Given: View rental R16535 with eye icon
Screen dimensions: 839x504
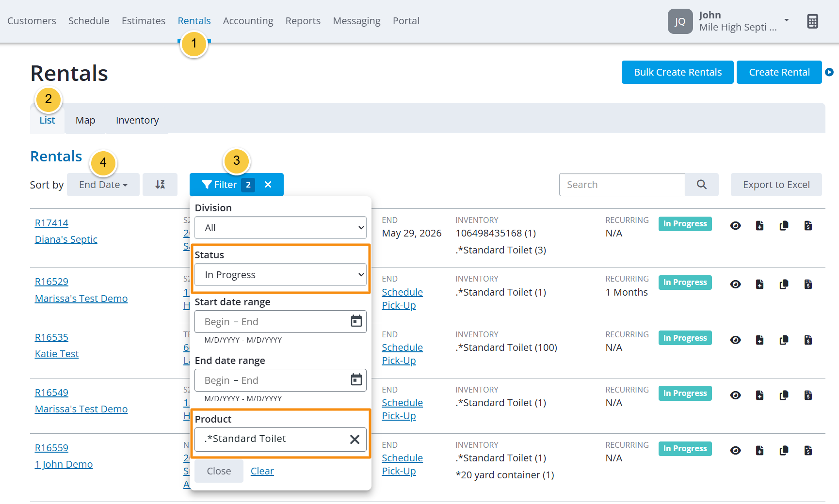Looking at the screenshot, I should [736, 340].
